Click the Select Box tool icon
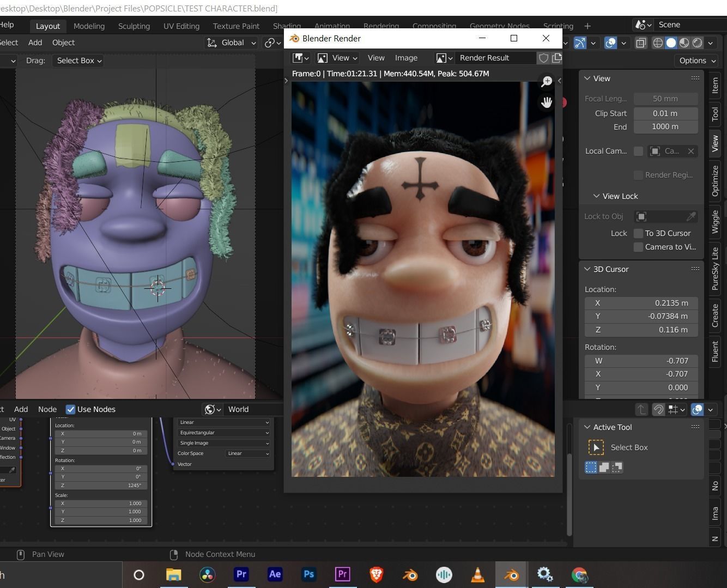This screenshot has height=588, width=727. tap(596, 447)
